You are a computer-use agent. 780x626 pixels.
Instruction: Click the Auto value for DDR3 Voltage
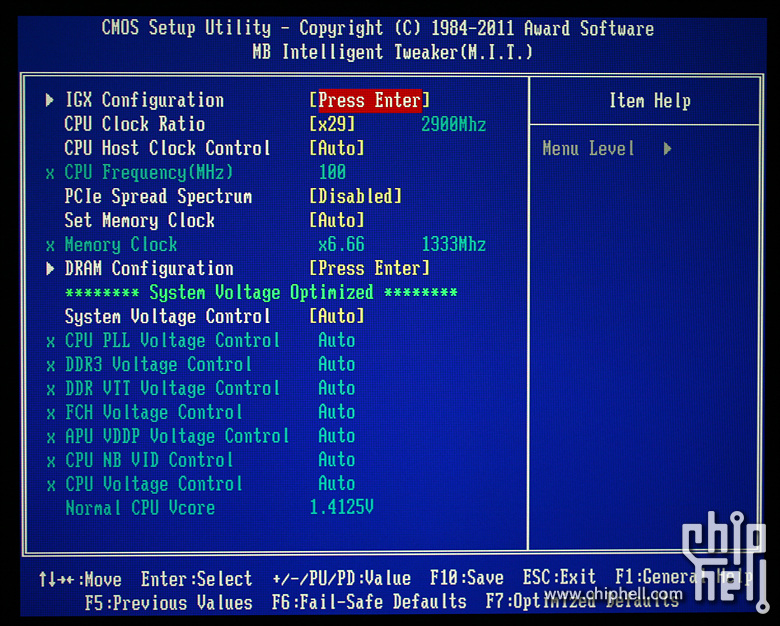click(337, 365)
